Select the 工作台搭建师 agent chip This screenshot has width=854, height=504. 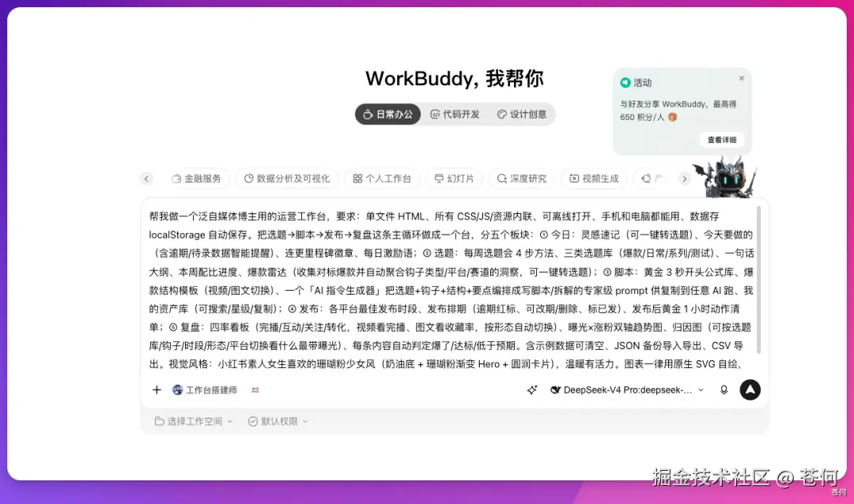tap(205, 389)
